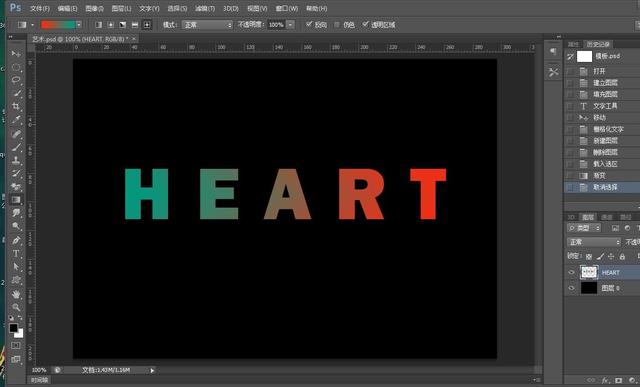The height and width of the screenshot is (387, 640).
Task: Switch to the 历史记录 panel tab
Action: [598, 44]
